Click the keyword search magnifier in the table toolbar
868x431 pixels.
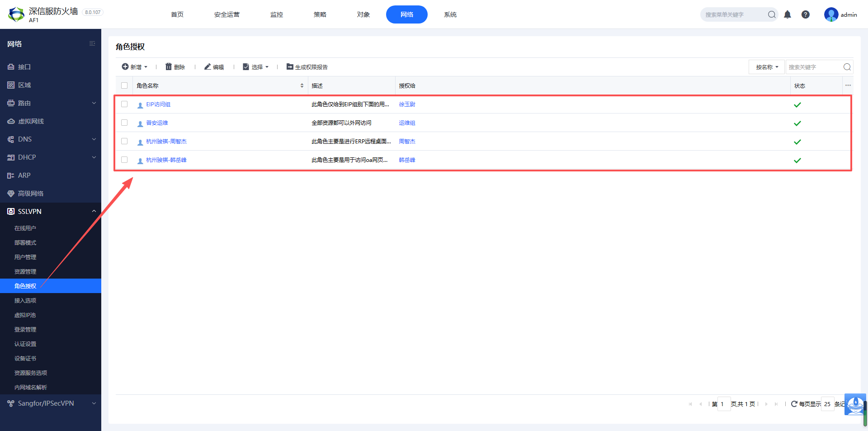(847, 67)
